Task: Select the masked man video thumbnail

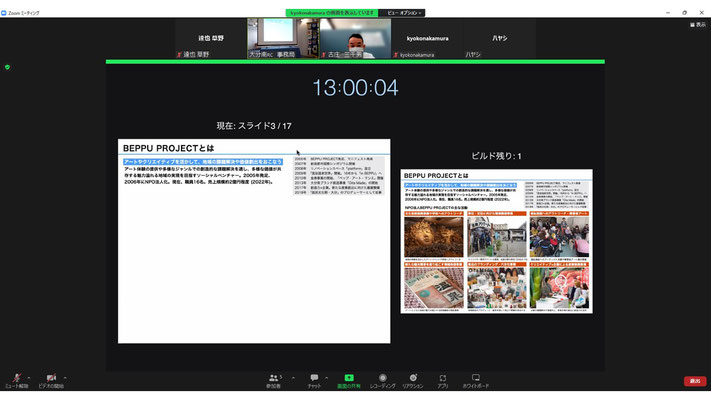Action: (x=355, y=38)
